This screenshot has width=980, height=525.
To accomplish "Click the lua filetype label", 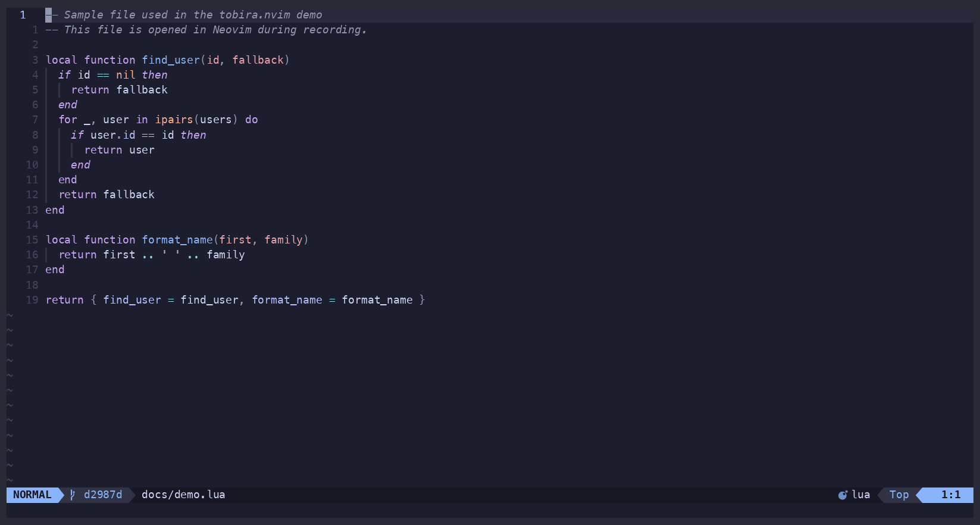I will point(860,495).
